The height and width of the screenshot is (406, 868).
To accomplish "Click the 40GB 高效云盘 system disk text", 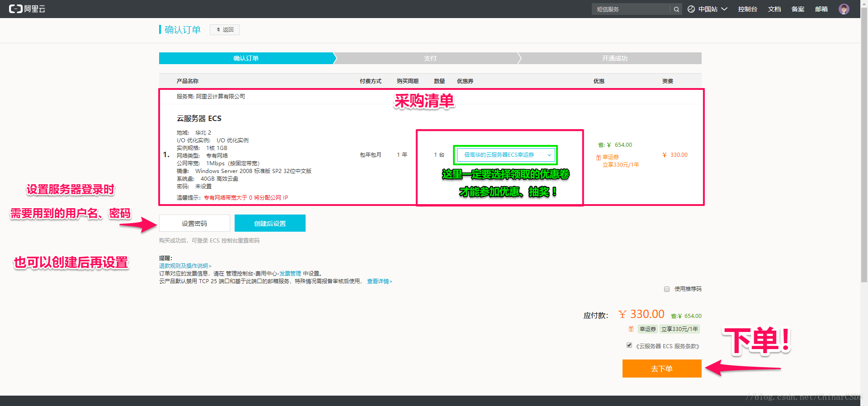I will click(219, 179).
